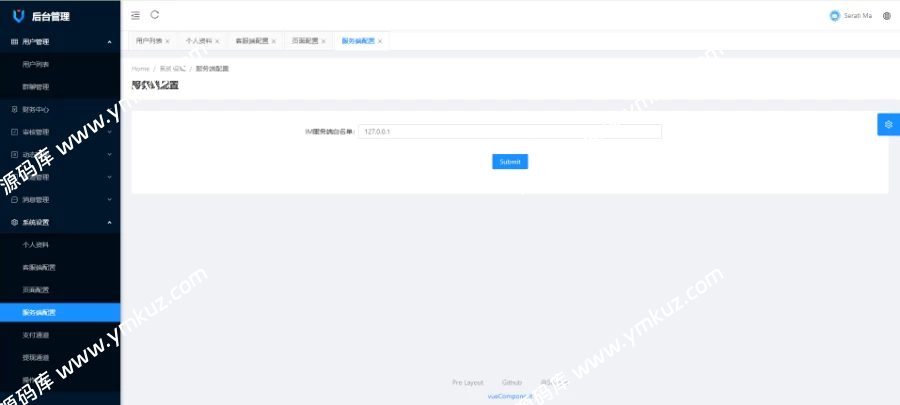Click the globe language icon at top right

(887, 16)
